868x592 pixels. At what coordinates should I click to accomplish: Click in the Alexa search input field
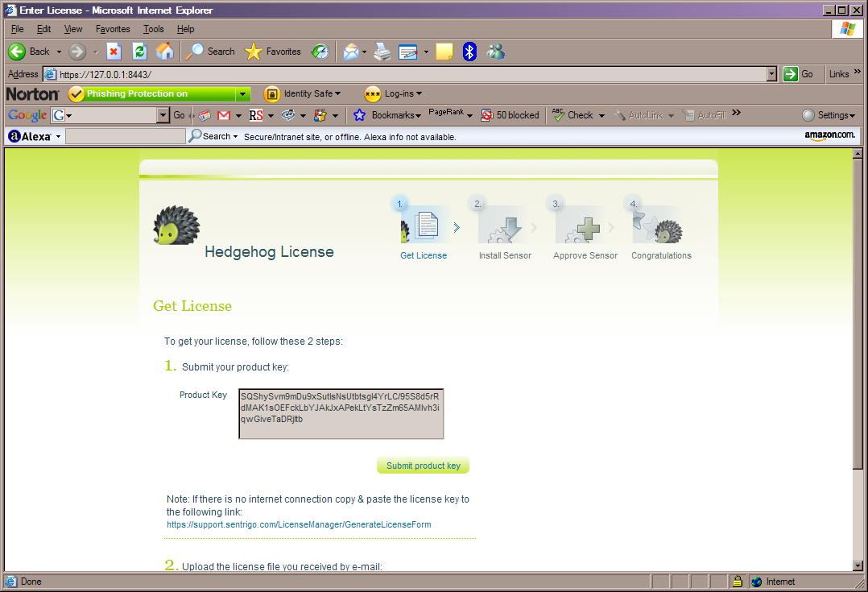pyautogui.click(x=125, y=136)
